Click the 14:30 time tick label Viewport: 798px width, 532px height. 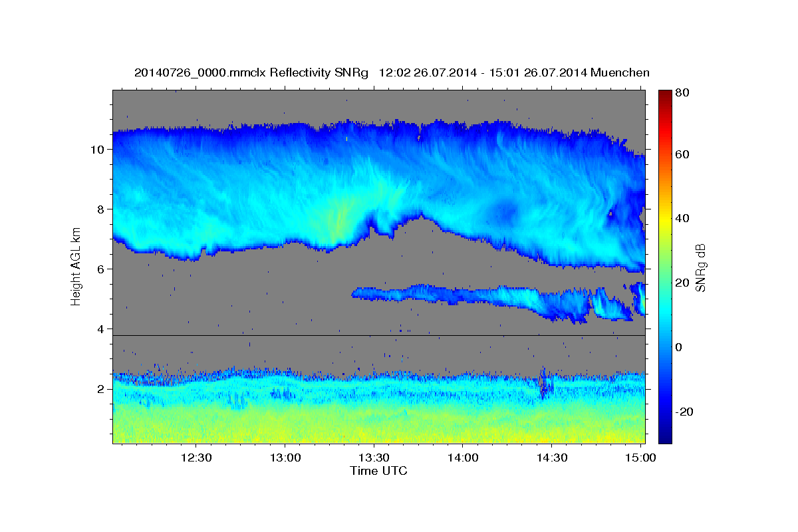[x=552, y=458]
